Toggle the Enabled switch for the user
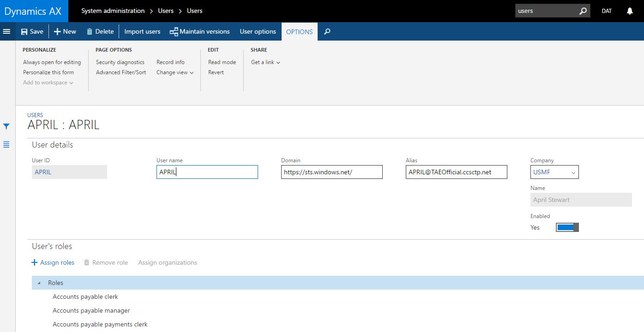 (567, 227)
